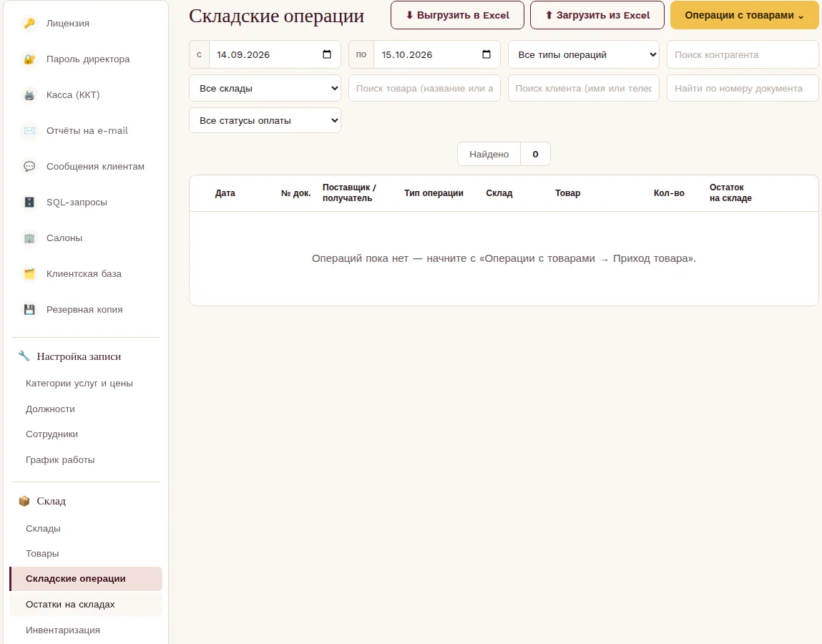
Task: Click Выгрузить в Excel button
Action: (457, 15)
